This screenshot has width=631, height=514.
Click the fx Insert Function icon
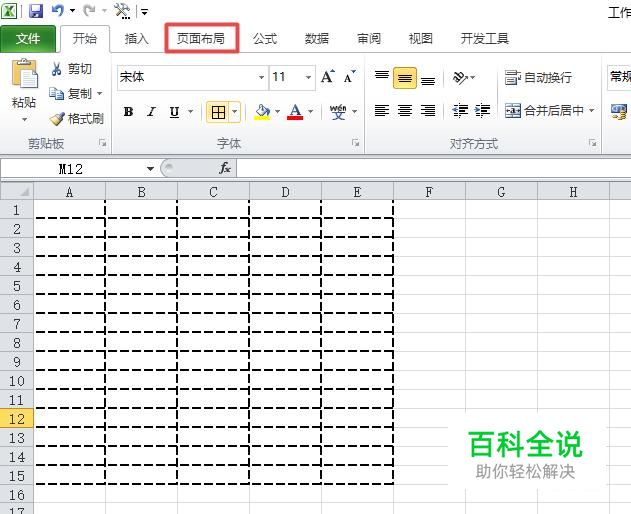[225, 168]
